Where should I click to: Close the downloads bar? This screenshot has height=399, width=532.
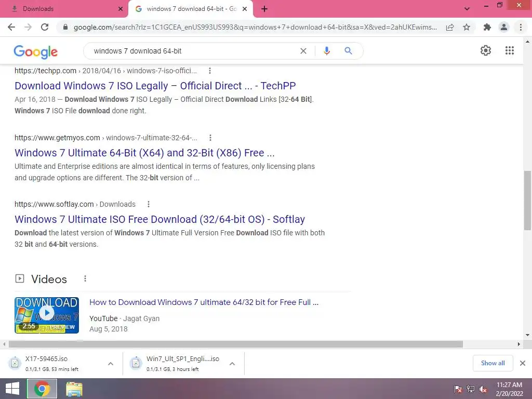coord(523,363)
